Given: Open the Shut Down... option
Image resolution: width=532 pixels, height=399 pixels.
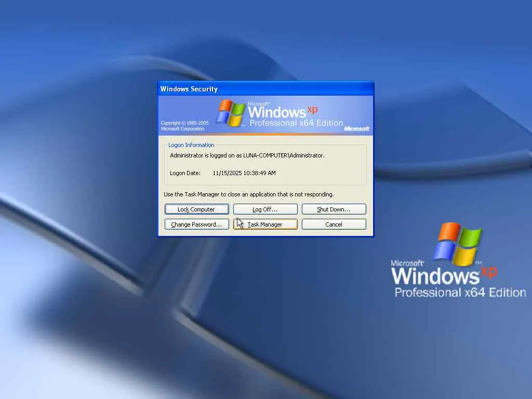Looking at the screenshot, I should (334, 209).
